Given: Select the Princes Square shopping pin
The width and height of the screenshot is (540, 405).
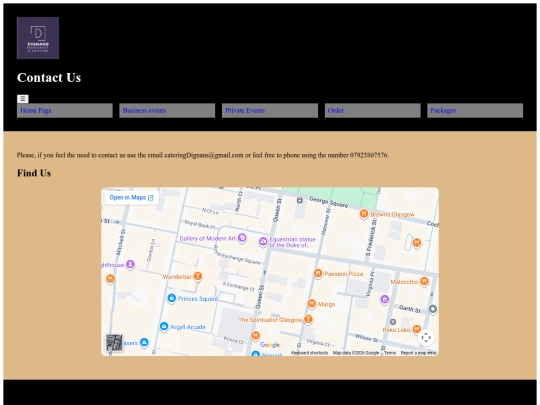Looking at the screenshot, I should [x=172, y=298].
